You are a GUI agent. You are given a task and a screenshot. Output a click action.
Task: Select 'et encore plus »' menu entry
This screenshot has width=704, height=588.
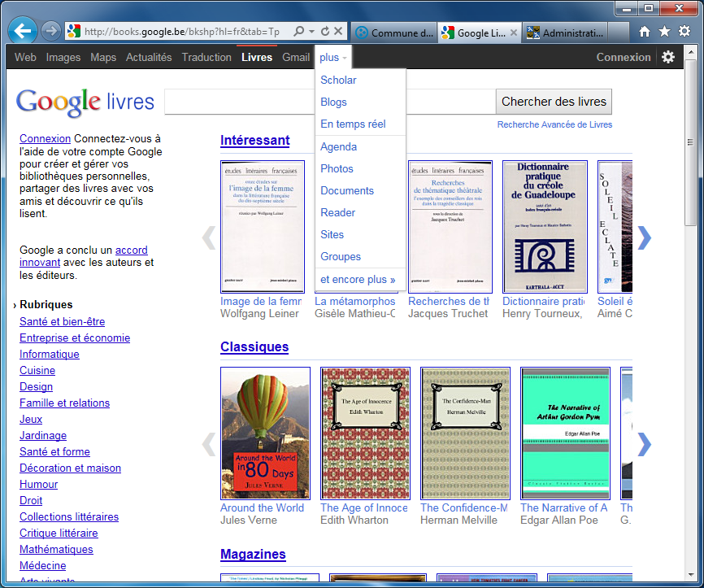358,279
